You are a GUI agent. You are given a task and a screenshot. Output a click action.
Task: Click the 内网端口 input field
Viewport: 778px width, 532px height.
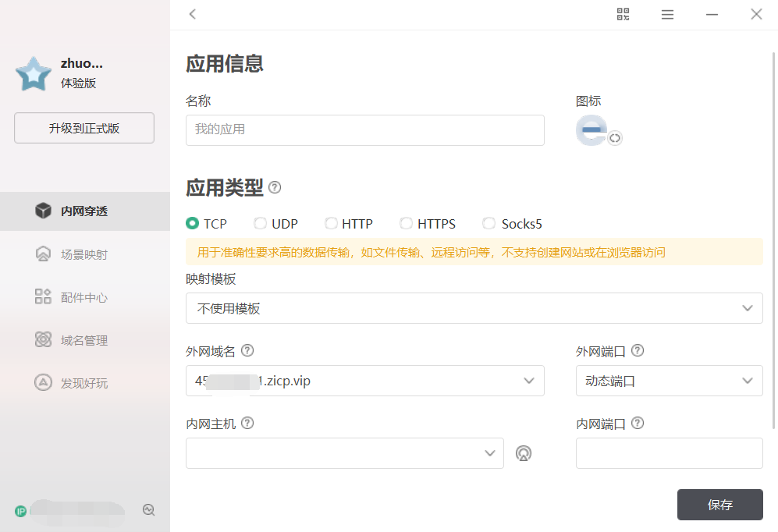pyautogui.click(x=669, y=453)
